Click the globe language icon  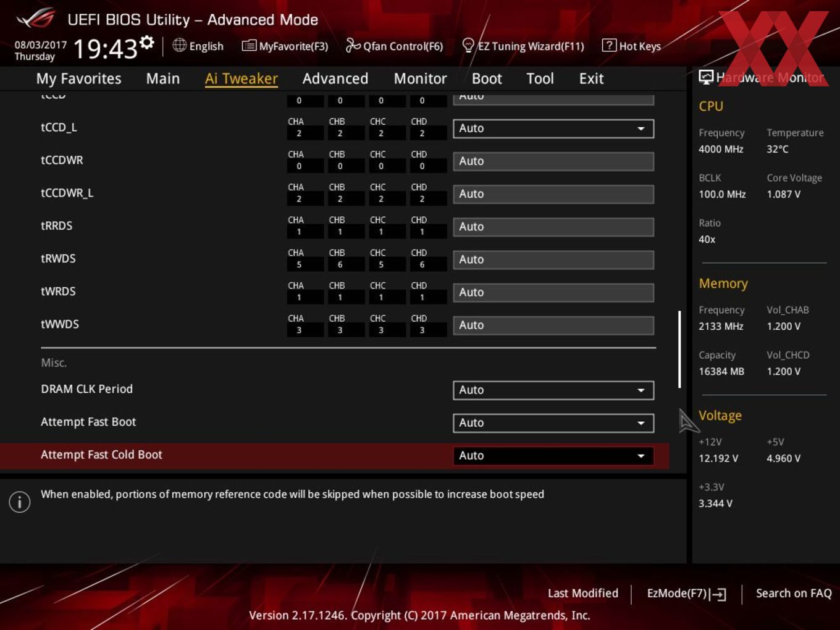pos(179,45)
